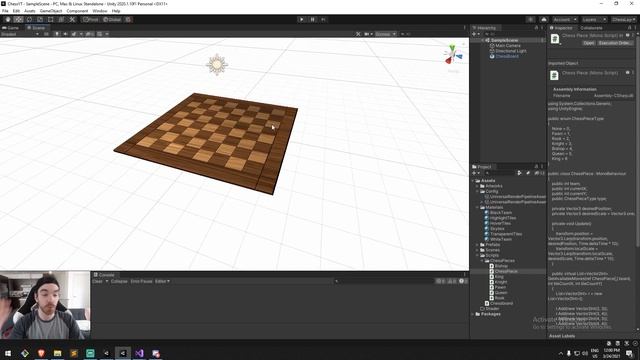Switch to the Collaborate tab
Screen dimensions: 640x360
[591, 28]
